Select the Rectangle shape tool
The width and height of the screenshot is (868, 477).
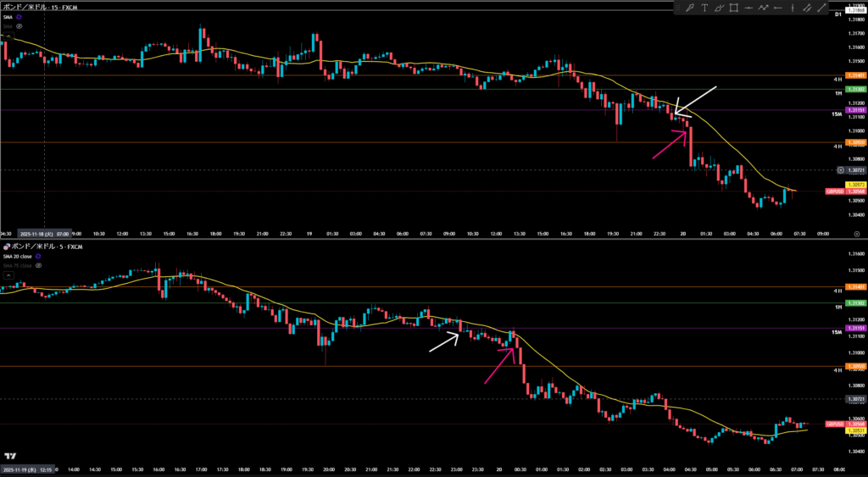(734, 8)
